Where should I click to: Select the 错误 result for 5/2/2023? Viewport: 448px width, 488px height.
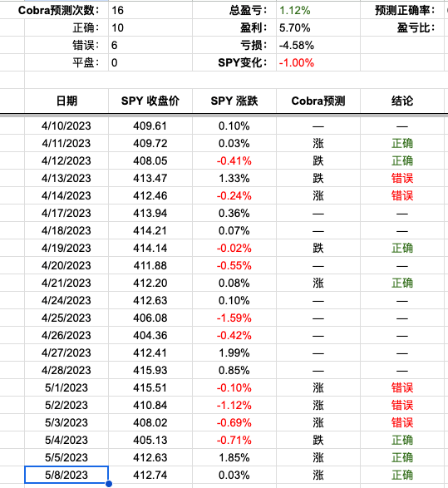point(402,405)
